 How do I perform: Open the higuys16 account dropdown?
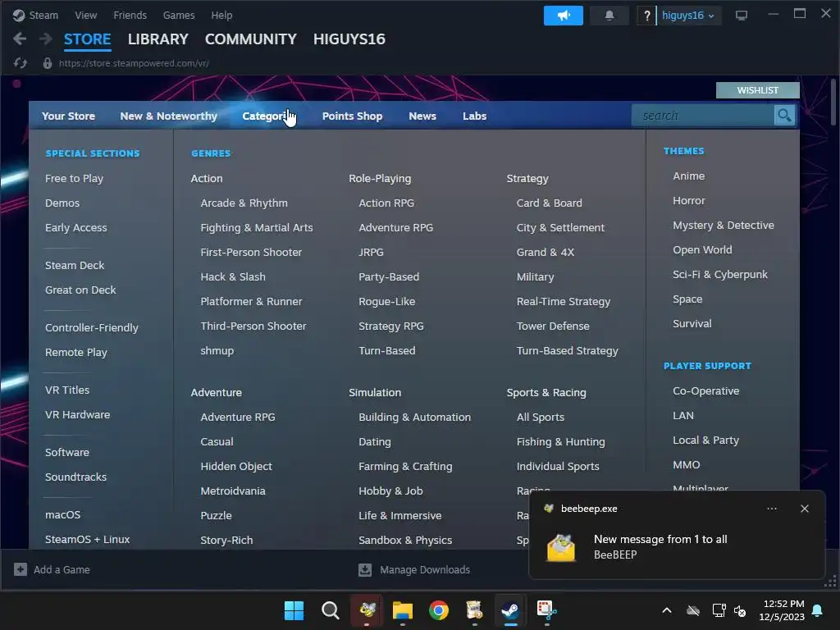(688, 16)
